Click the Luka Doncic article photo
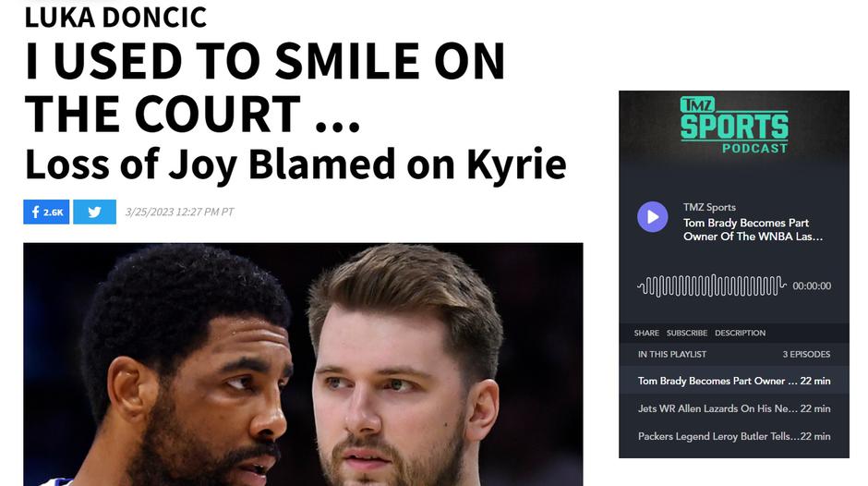Image resolution: width=868 pixels, height=486 pixels. (x=303, y=365)
